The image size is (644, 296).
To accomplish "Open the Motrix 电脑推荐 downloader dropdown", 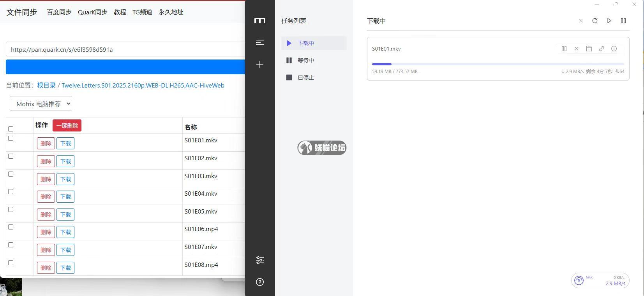I will pos(41,103).
